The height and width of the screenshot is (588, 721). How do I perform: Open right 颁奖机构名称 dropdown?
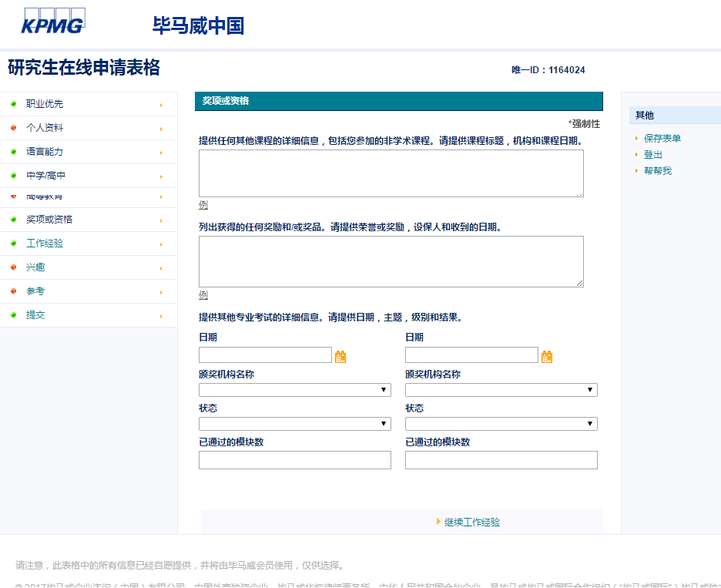pyautogui.click(x=501, y=390)
